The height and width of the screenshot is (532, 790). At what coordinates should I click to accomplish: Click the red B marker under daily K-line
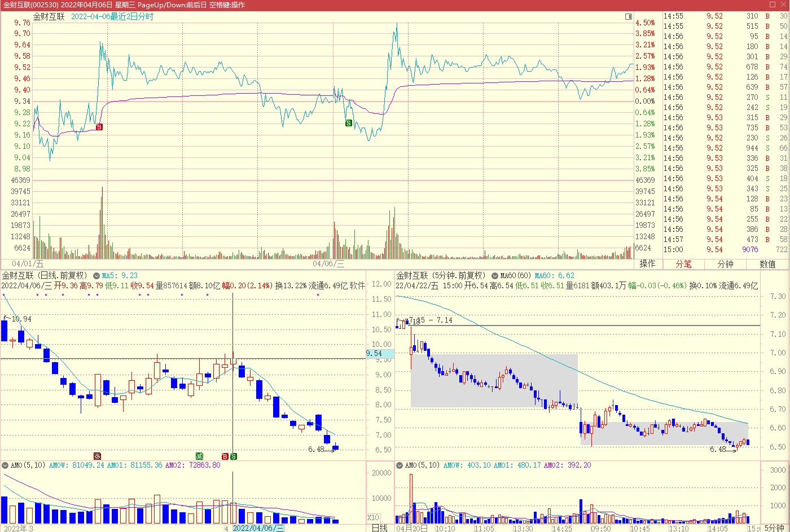[225, 456]
